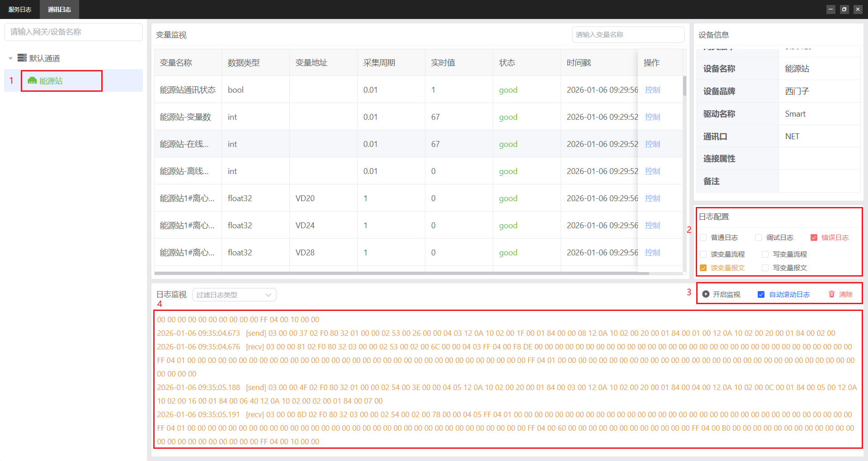
Task: Open the 过滤日志类型 dropdown
Action: (234, 295)
